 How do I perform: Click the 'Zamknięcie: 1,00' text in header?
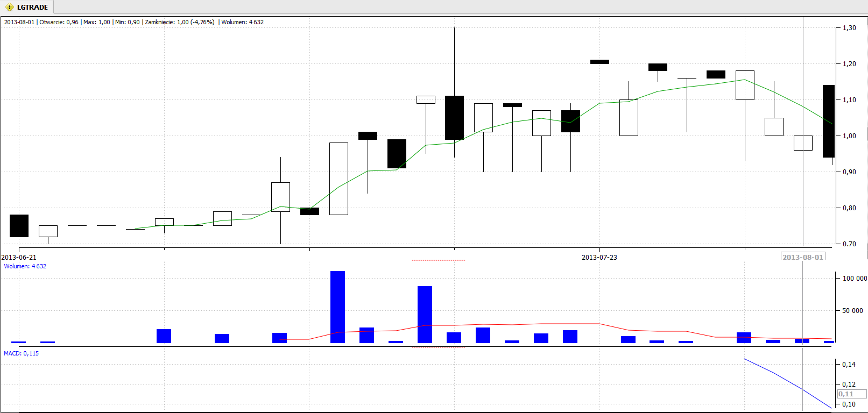click(x=180, y=22)
